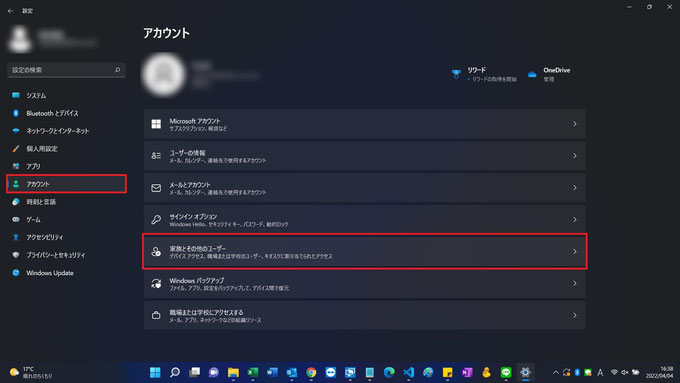Viewport: 680px width, 383px height.
Task: Go back using the back arrow
Action: pyautogui.click(x=10, y=11)
